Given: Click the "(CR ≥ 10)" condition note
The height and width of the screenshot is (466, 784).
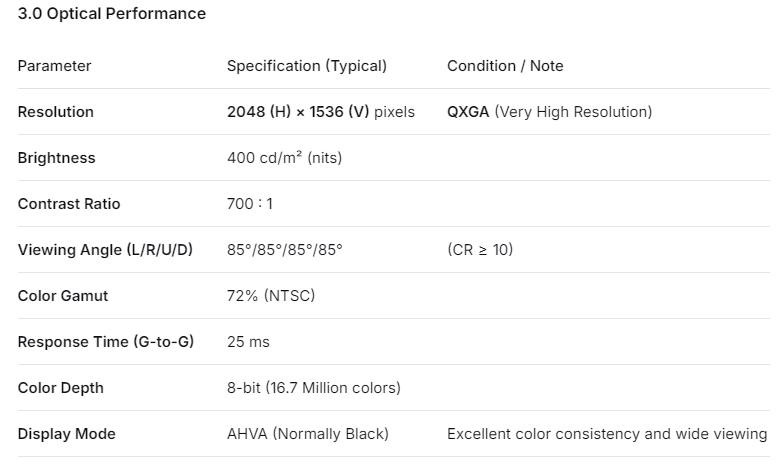Looking at the screenshot, I should click(x=480, y=250).
